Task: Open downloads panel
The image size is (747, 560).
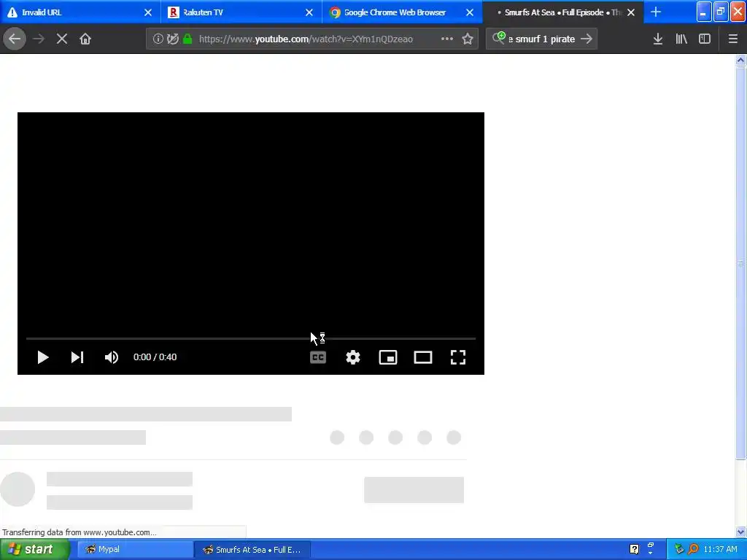Action: [658, 39]
